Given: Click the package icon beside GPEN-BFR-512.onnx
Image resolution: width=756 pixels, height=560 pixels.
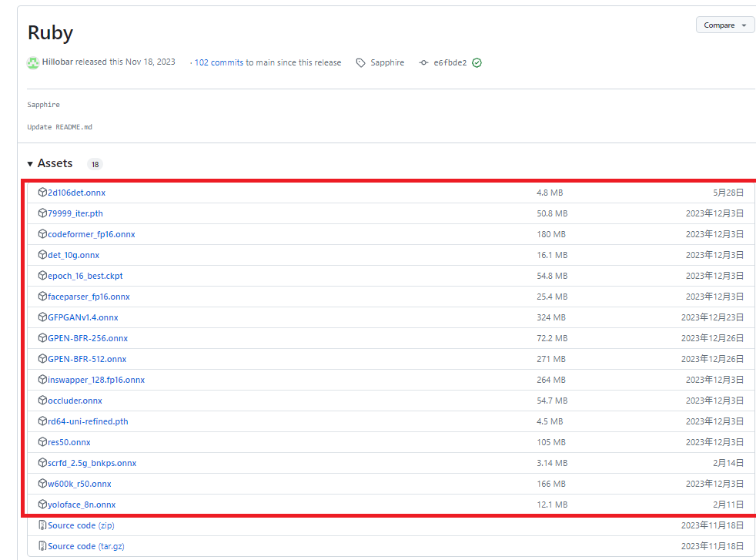Looking at the screenshot, I should coord(42,358).
